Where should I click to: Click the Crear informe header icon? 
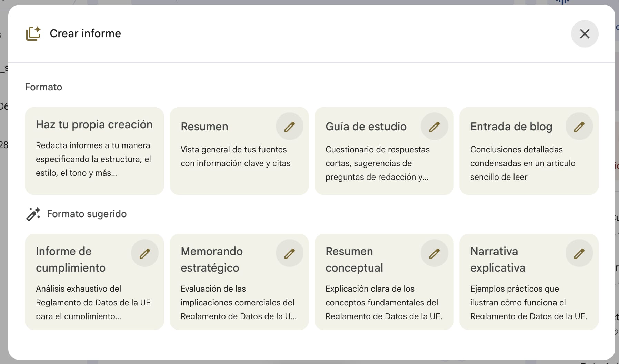(x=33, y=33)
